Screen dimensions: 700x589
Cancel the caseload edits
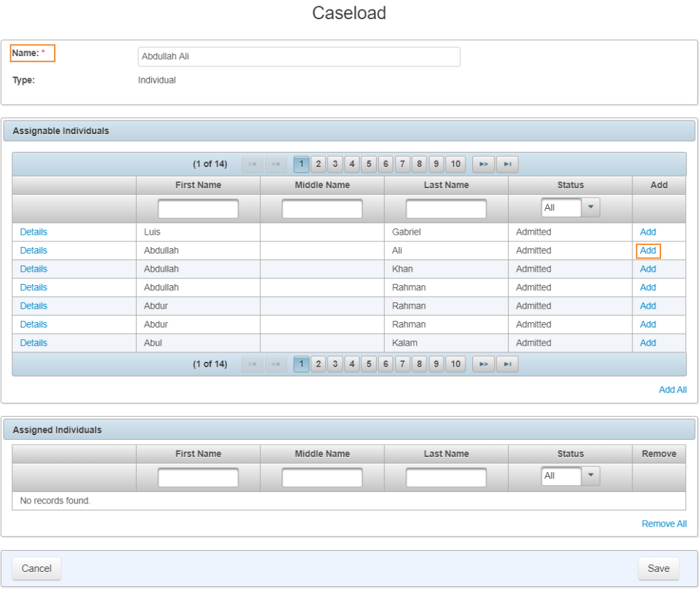point(36,568)
